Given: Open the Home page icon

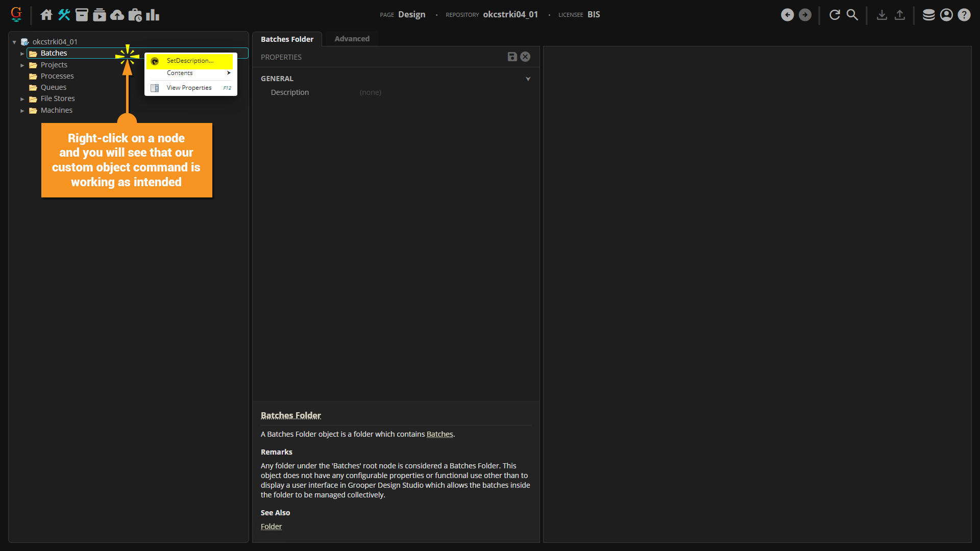Looking at the screenshot, I should pyautogui.click(x=46, y=15).
